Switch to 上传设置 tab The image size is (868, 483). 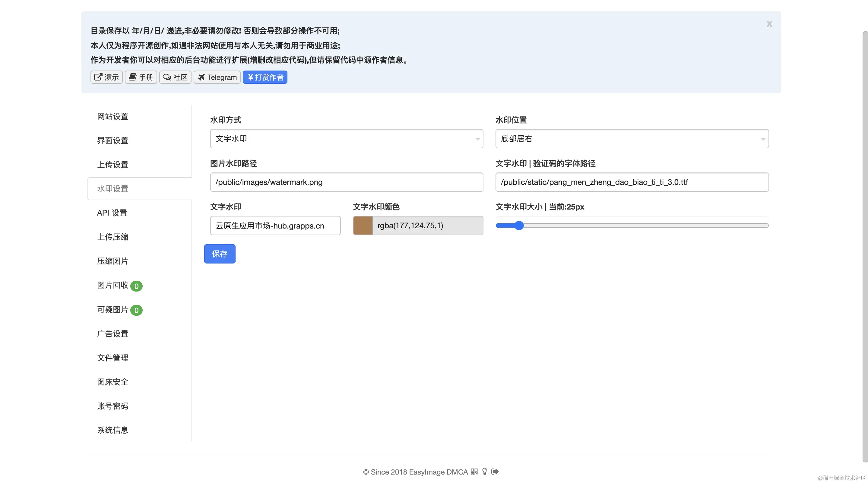coord(112,165)
